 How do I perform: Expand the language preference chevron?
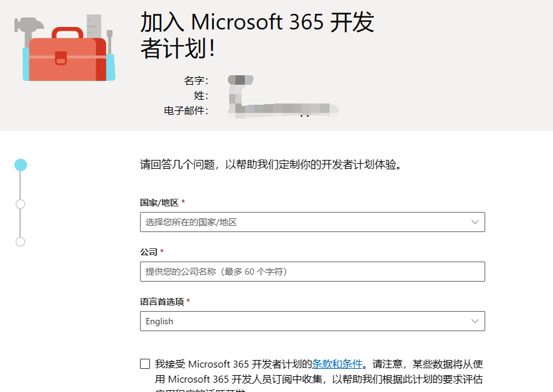[476, 321]
